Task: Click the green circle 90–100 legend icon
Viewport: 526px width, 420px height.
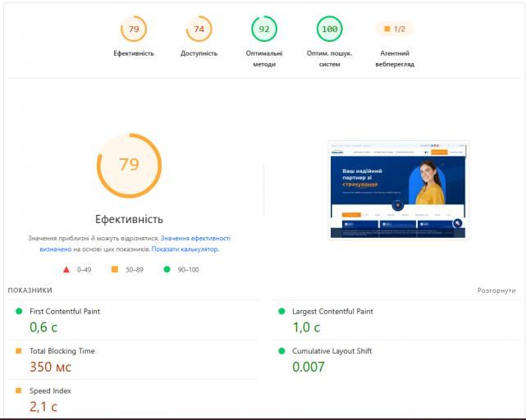Action: 167,269
